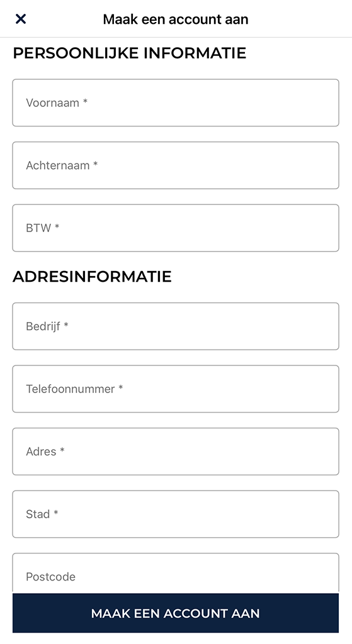Tap the required asterisk after BTW
Image resolution: width=352 pixels, height=644 pixels.
coord(57,226)
